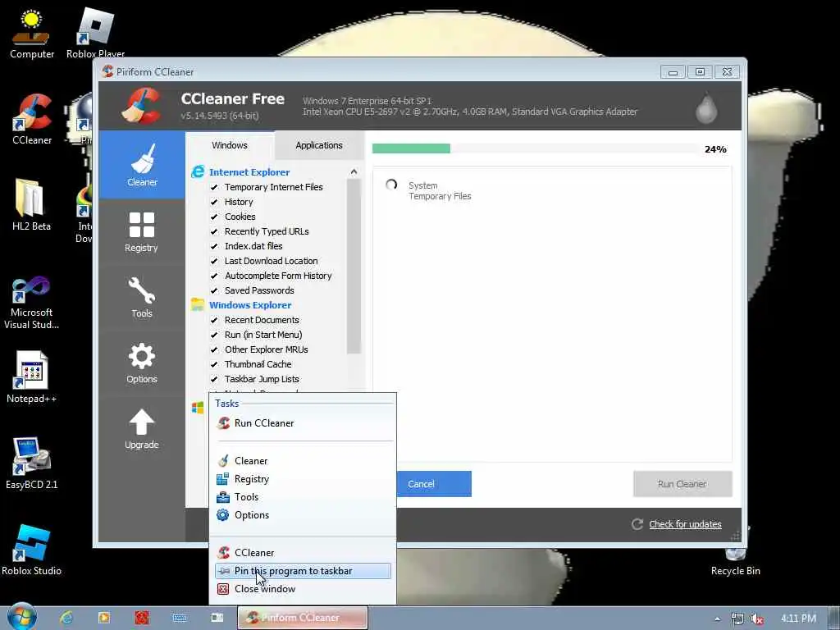Click the Upgrade arrow in sidebar
Image resolution: width=840 pixels, height=630 pixels.
point(141,429)
